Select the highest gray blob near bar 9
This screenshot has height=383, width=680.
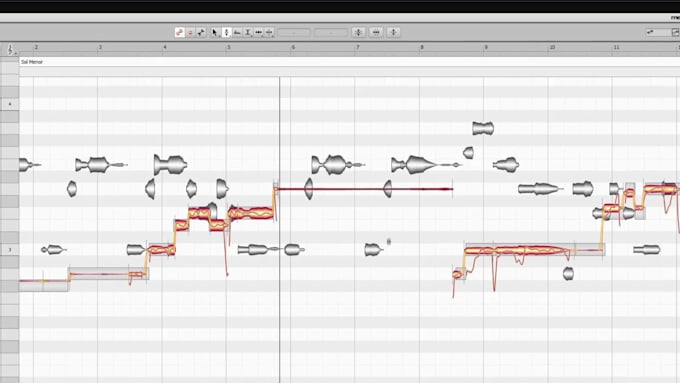pyautogui.click(x=483, y=128)
